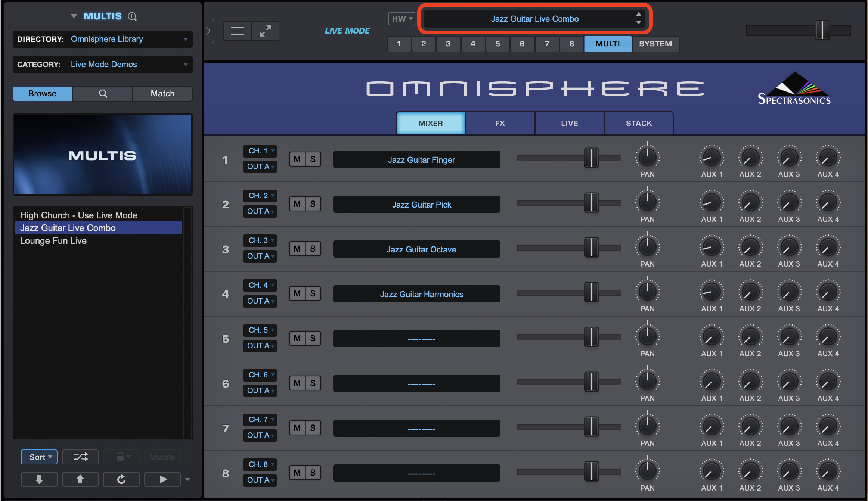Click the browser zoom magnifier icon
The image size is (868, 501).
pos(133,16)
